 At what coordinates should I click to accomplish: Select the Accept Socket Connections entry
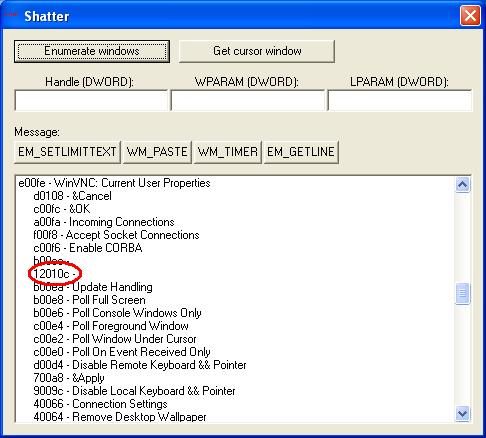click(116, 235)
